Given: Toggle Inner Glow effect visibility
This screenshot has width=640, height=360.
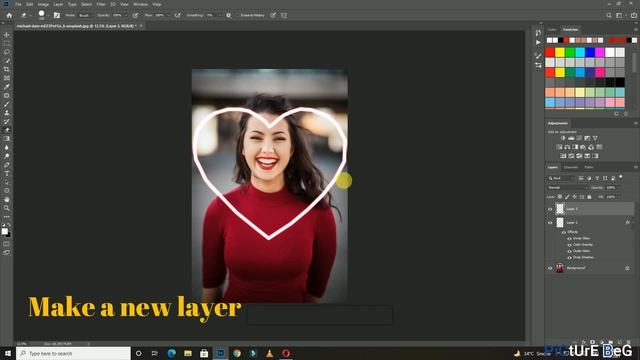Looking at the screenshot, I should 569,238.
